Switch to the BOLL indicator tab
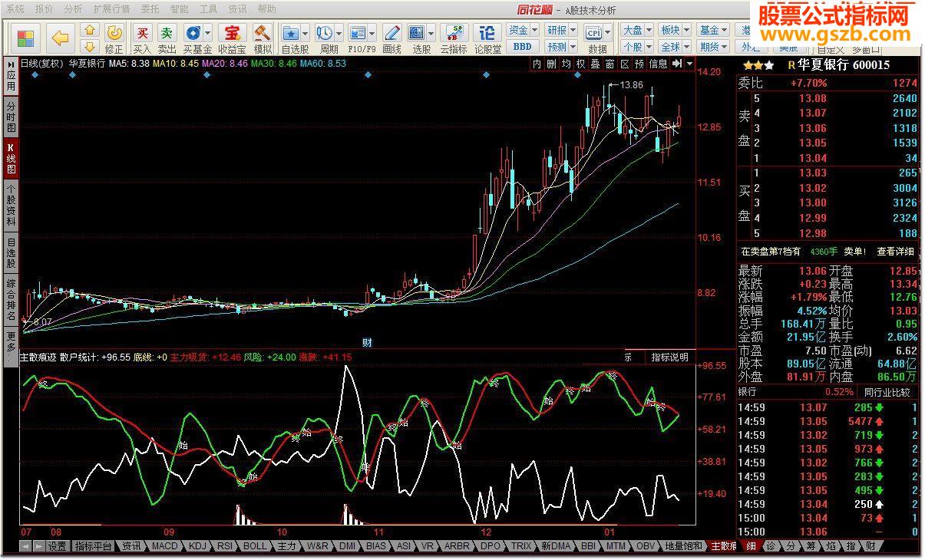Screen dimensions: 925x560 pos(256,546)
